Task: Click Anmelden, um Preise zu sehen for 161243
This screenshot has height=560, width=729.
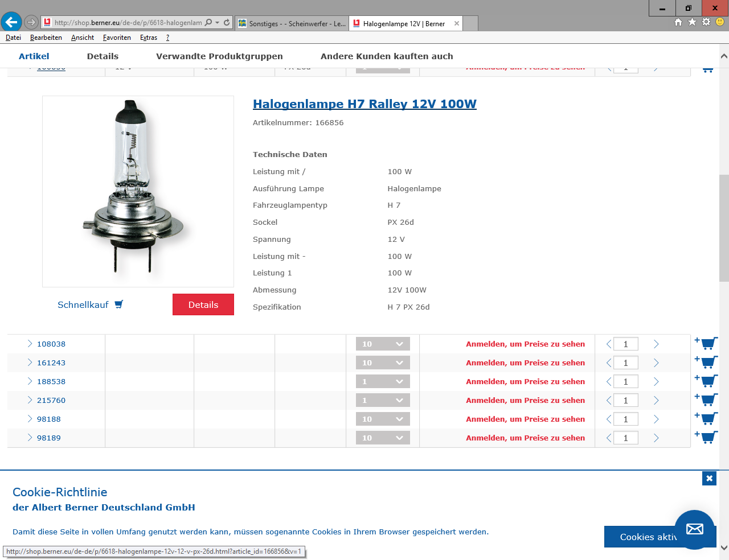Action: pos(525,363)
